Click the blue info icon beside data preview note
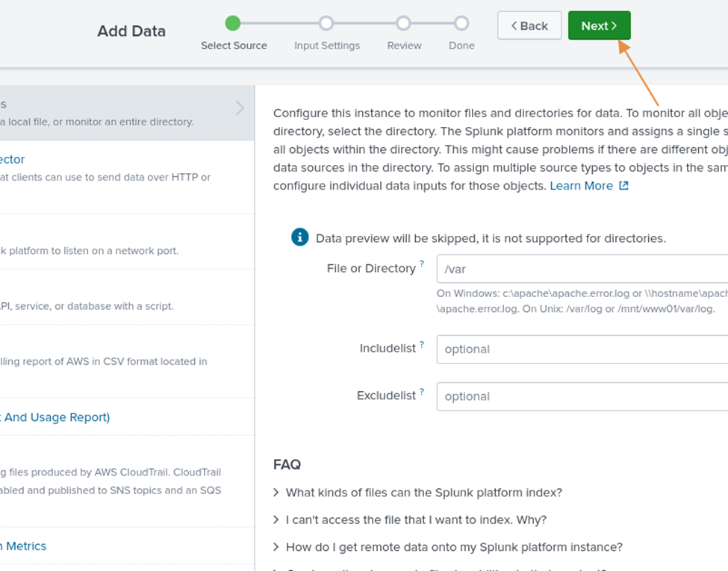Viewport: 728px width, 571px height. pyautogui.click(x=299, y=237)
